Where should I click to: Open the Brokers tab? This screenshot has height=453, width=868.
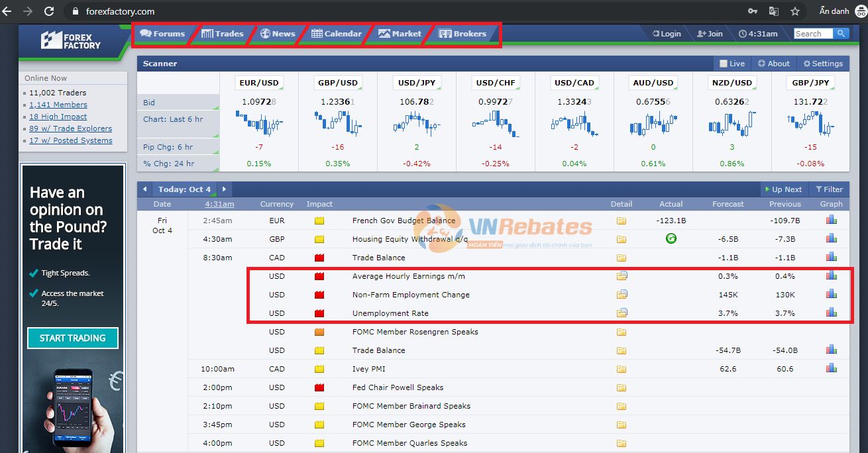(462, 34)
